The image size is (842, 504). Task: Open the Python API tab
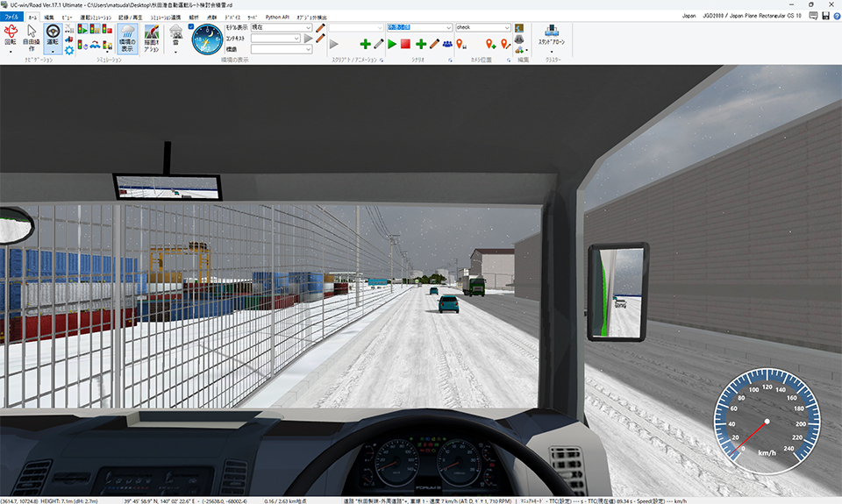(277, 18)
